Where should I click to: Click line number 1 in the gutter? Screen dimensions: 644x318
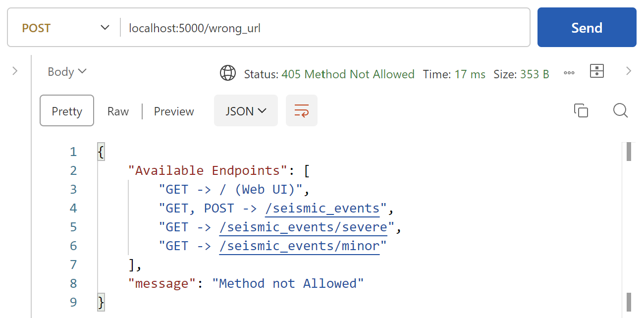[73, 152]
